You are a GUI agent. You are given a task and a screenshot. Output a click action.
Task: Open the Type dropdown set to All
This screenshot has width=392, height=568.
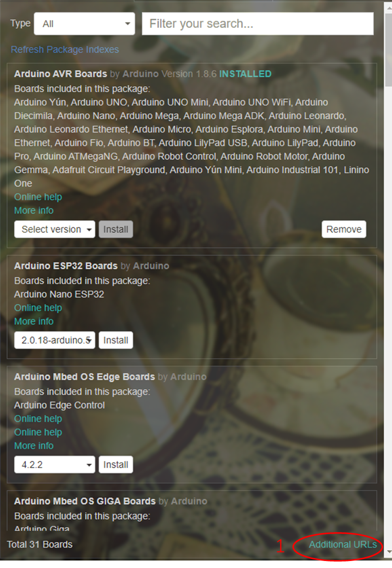click(x=84, y=24)
